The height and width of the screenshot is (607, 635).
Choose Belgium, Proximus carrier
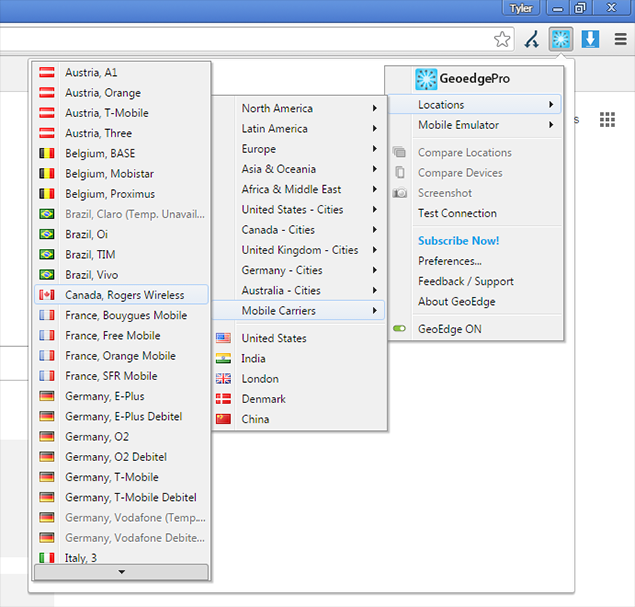[121, 194]
